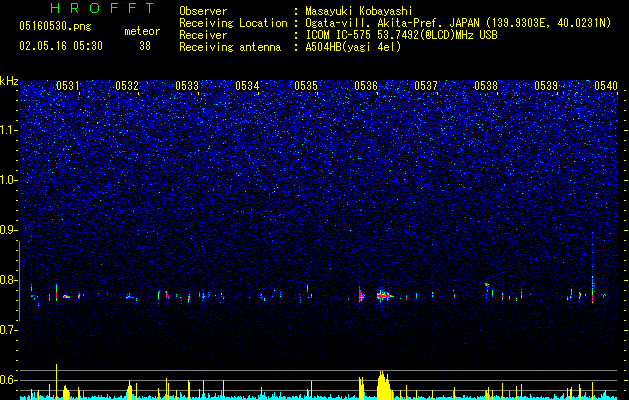Click the kHz axis unit label
629x400 pixels.
pos(9,81)
